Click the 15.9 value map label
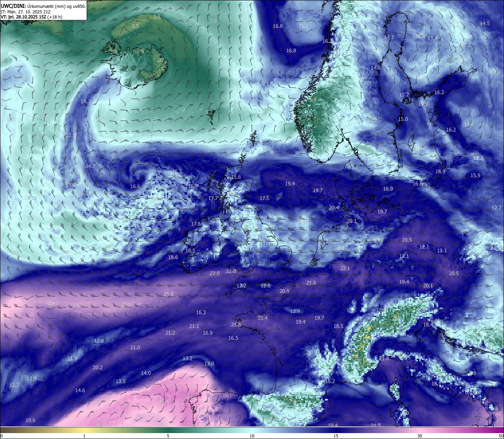This screenshot has width=504, height=439. tap(475, 175)
